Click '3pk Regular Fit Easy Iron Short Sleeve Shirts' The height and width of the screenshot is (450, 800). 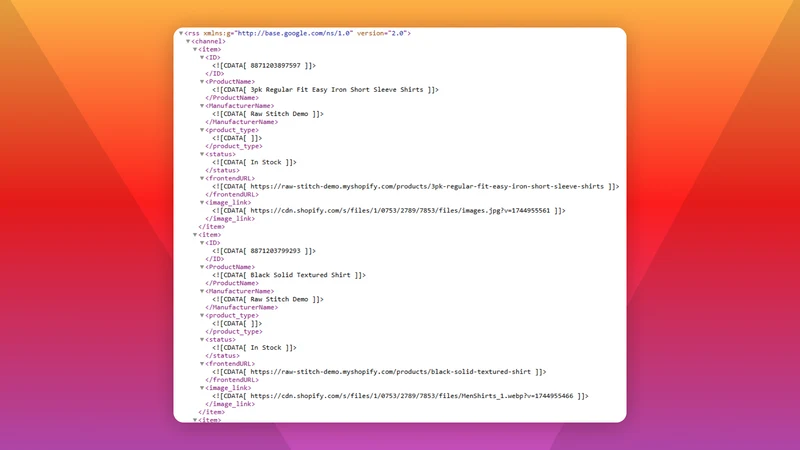tap(337, 90)
